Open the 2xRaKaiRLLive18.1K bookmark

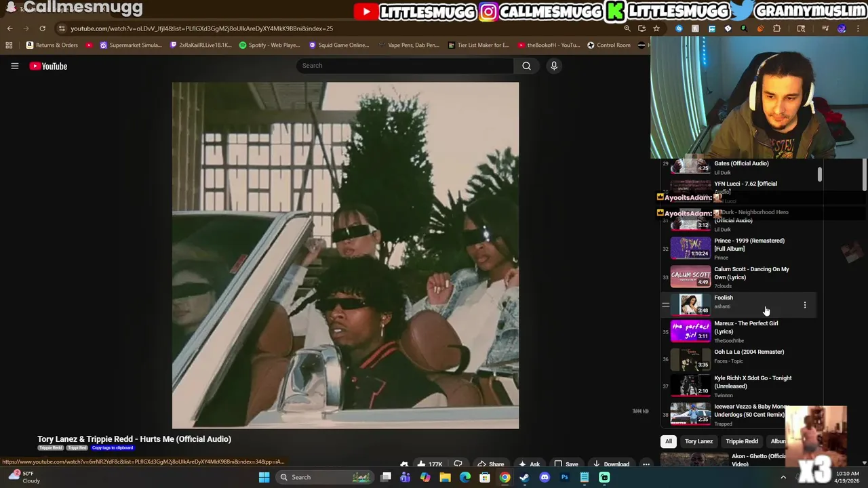[x=201, y=45]
